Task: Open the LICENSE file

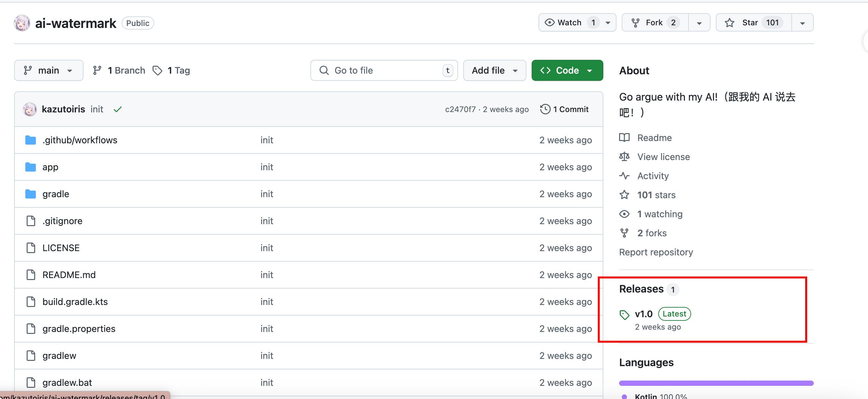Action: click(x=61, y=248)
